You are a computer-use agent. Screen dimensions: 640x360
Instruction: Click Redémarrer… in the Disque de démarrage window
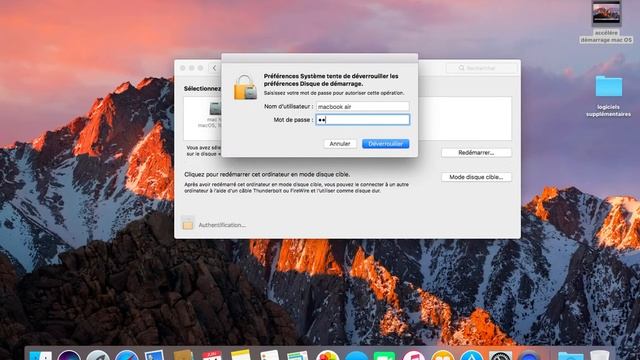click(476, 153)
